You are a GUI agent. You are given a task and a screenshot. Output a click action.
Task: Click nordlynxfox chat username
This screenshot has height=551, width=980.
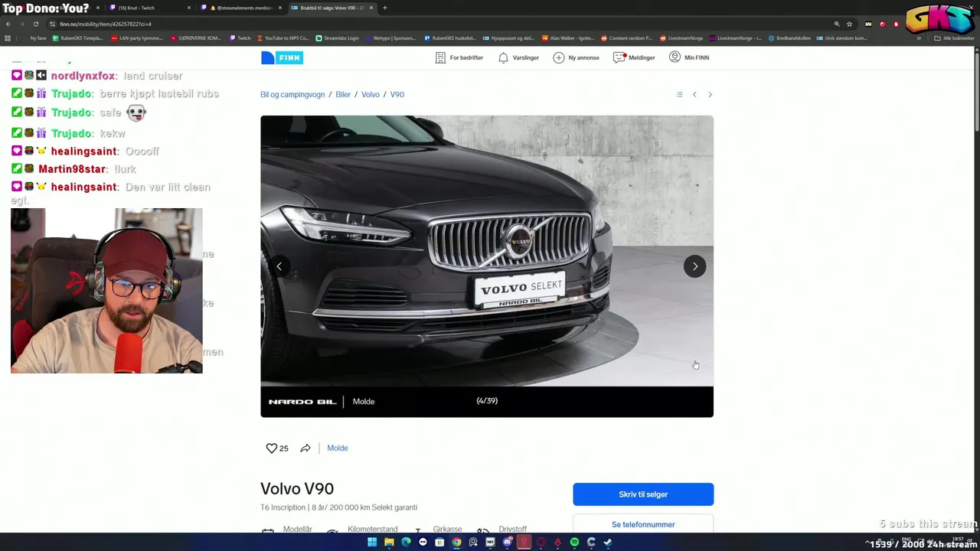click(84, 76)
